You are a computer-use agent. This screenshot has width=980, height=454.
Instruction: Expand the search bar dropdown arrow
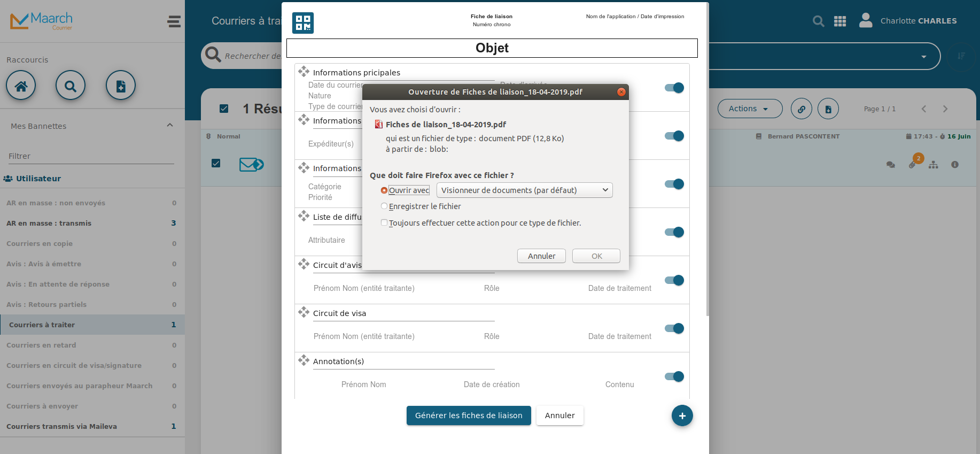click(924, 57)
